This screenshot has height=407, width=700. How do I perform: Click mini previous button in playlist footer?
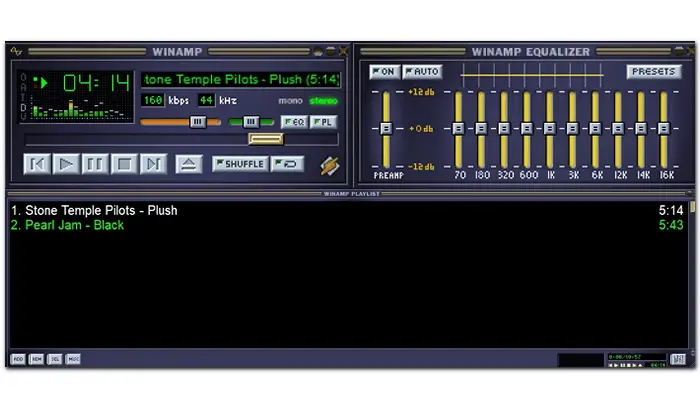pos(611,365)
